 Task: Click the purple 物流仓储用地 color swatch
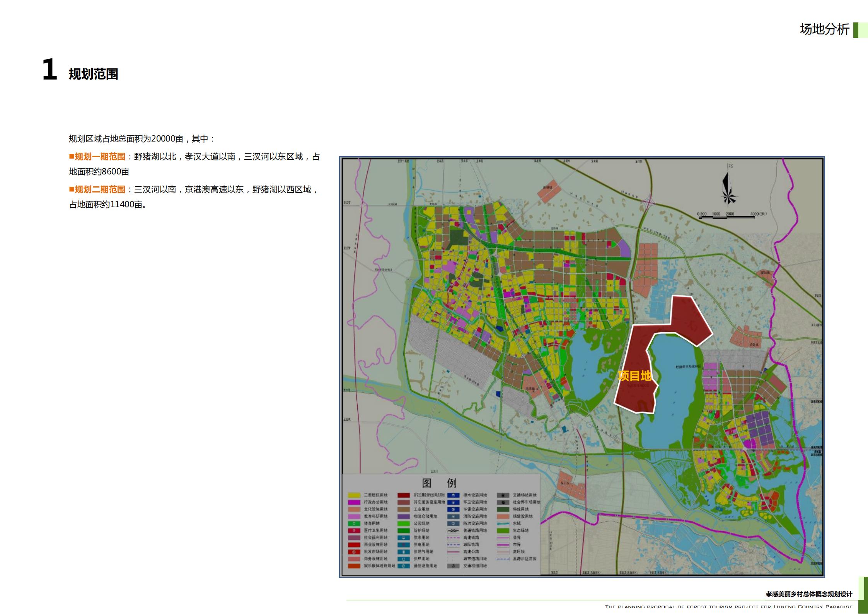click(404, 517)
